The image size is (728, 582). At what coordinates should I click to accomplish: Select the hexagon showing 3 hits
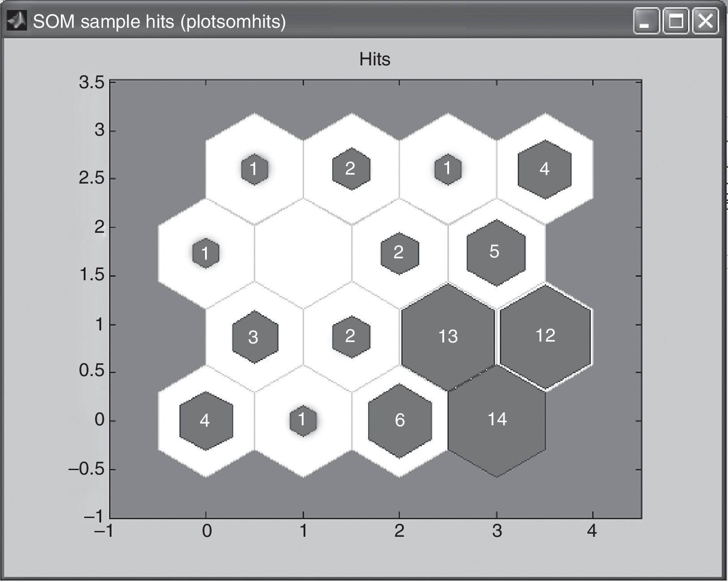click(254, 337)
